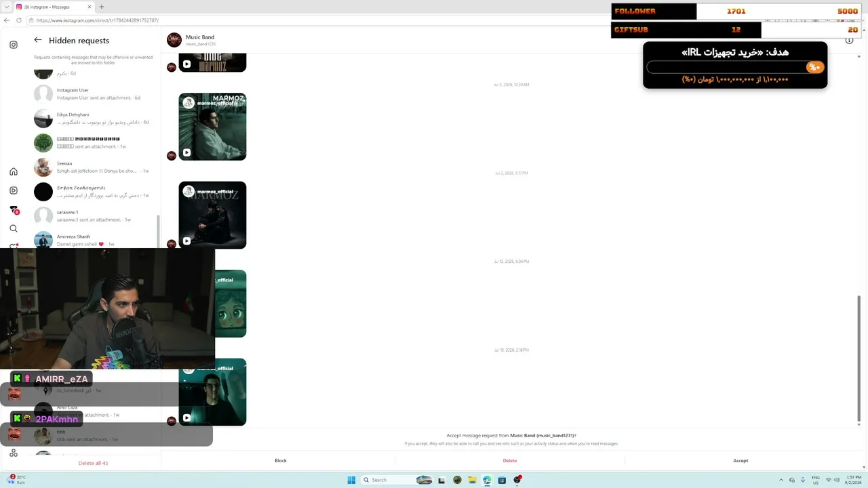This screenshot has height=488, width=868.
Task: Open the Instagram logo home link
Action: point(14,45)
